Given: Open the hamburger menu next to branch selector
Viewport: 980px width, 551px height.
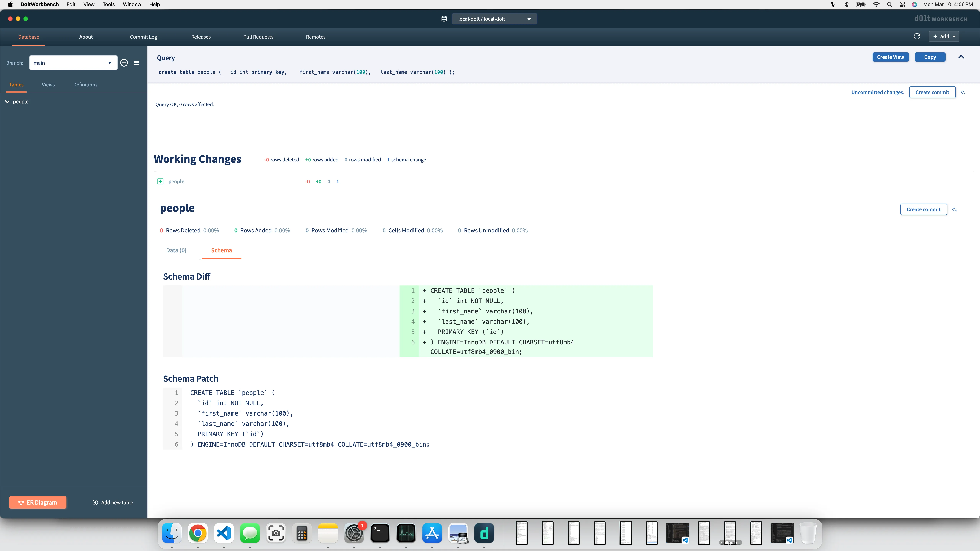Looking at the screenshot, I should click(136, 63).
